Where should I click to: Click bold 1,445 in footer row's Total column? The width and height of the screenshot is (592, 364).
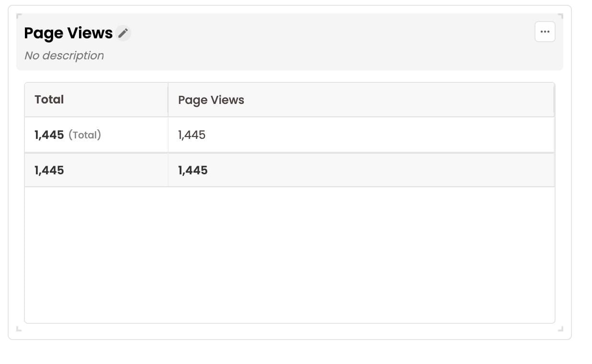pyautogui.click(x=49, y=171)
